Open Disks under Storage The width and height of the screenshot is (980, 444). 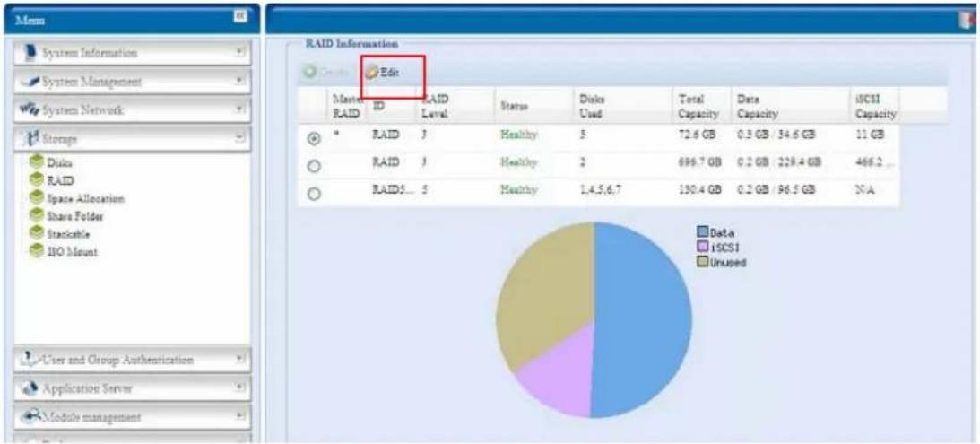(59, 162)
